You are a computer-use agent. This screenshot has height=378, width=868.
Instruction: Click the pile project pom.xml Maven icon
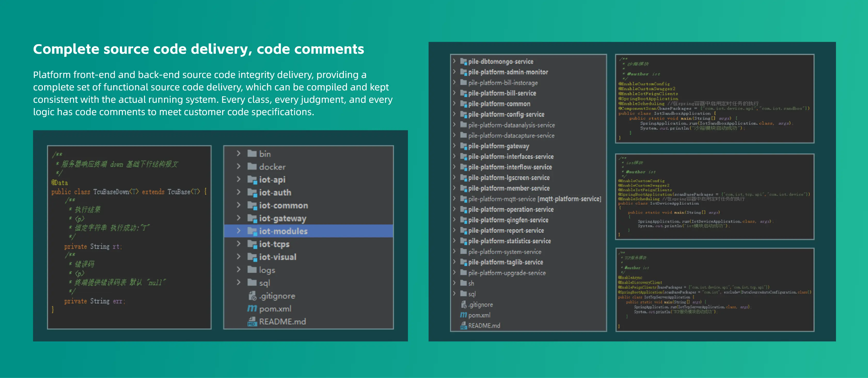[x=464, y=315]
